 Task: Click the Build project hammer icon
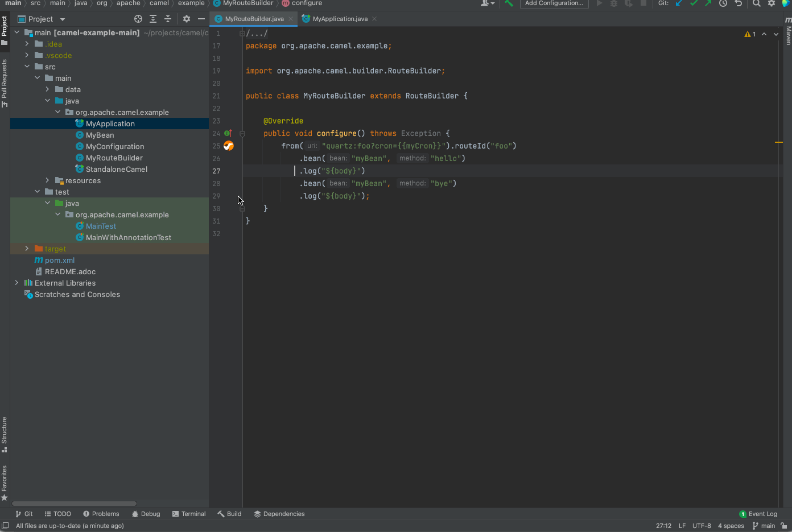point(509,3)
